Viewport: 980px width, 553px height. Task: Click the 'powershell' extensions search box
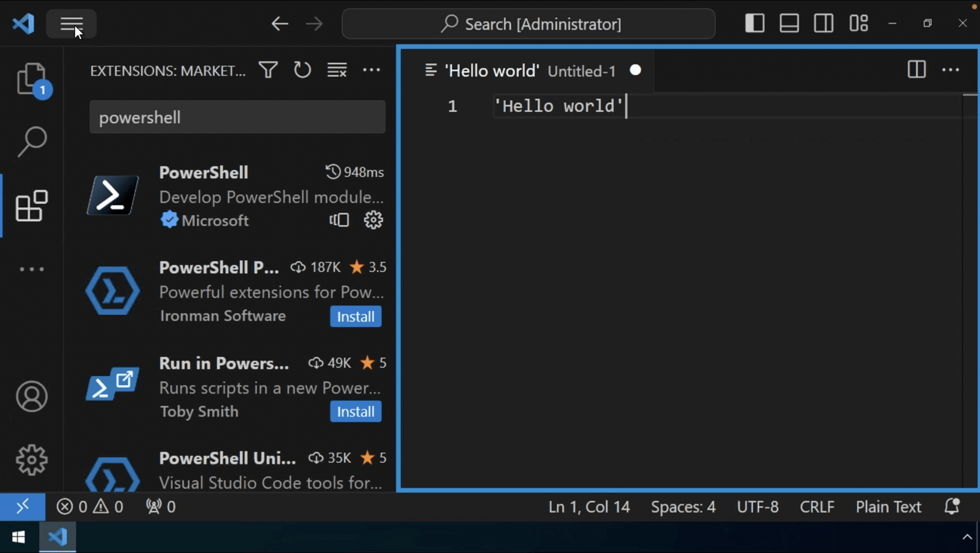237,117
